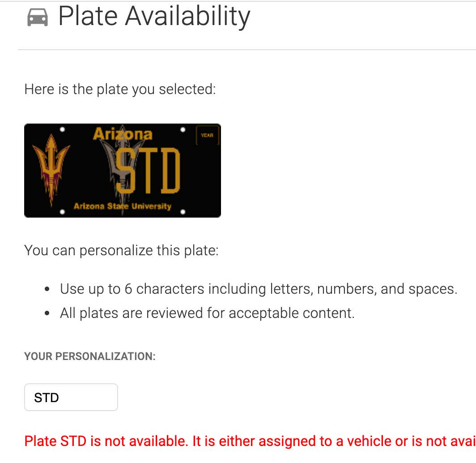Click the bullet dot before 'All plates are reviewed'
This screenshot has height=463, width=476.
pos(47,313)
